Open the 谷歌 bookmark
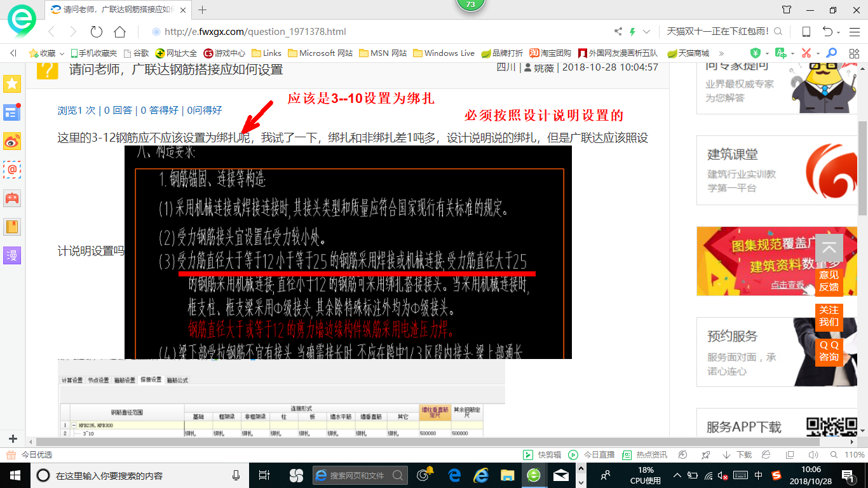This screenshot has width=868, height=488. click(x=136, y=53)
